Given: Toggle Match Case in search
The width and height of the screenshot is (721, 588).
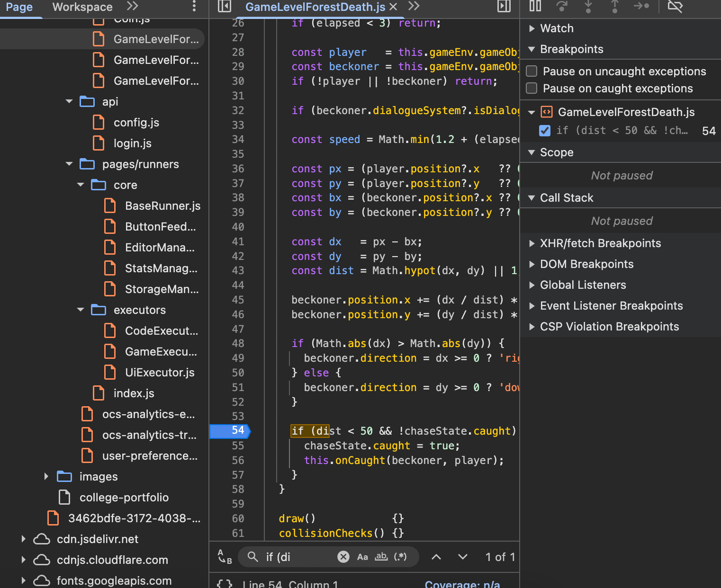Looking at the screenshot, I should point(362,557).
